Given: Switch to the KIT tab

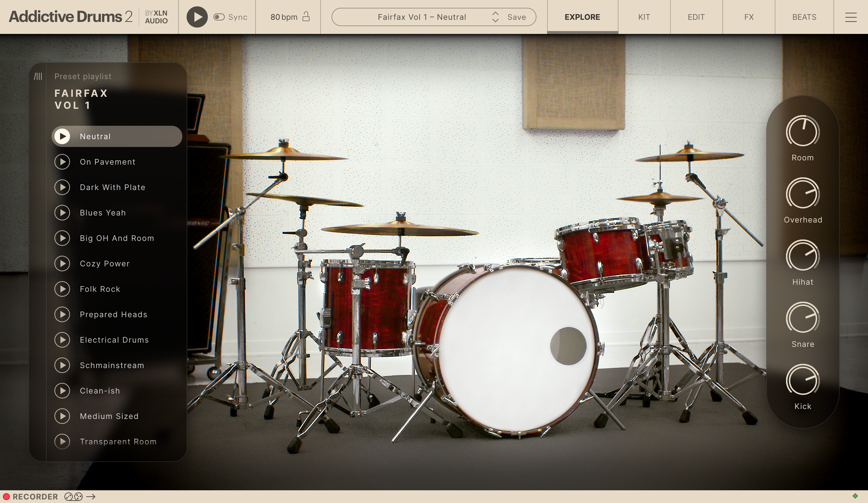Looking at the screenshot, I should tap(644, 17).
